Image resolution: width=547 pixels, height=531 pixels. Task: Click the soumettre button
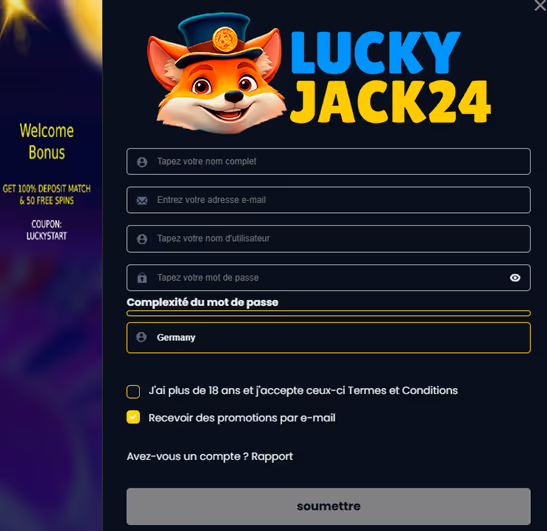(x=328, y=506)
